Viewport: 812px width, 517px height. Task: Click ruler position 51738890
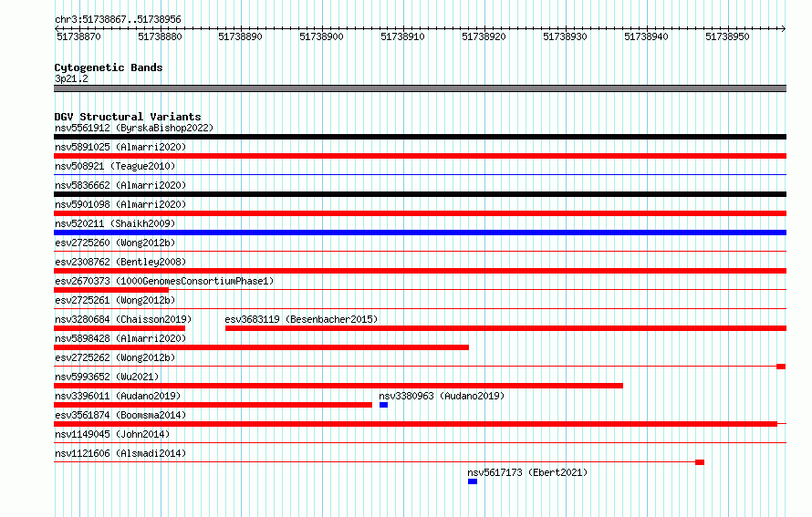click(x=240, y=36)
